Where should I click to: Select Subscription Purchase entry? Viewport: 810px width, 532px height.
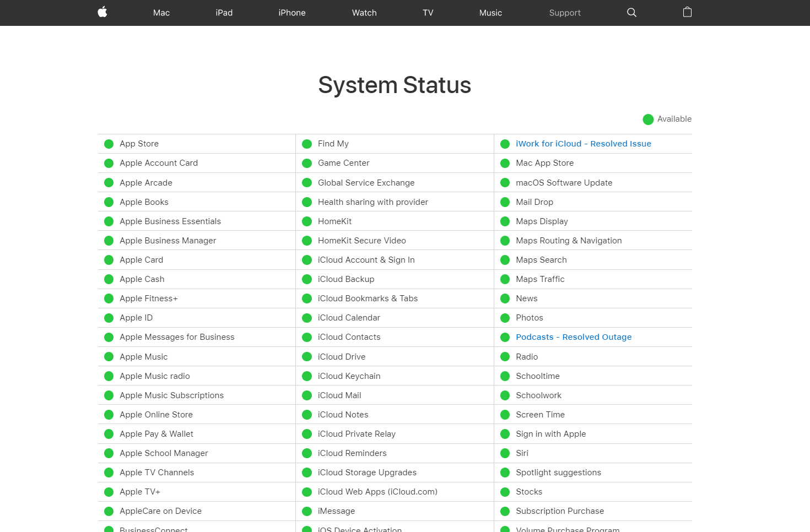pos(560,511)
